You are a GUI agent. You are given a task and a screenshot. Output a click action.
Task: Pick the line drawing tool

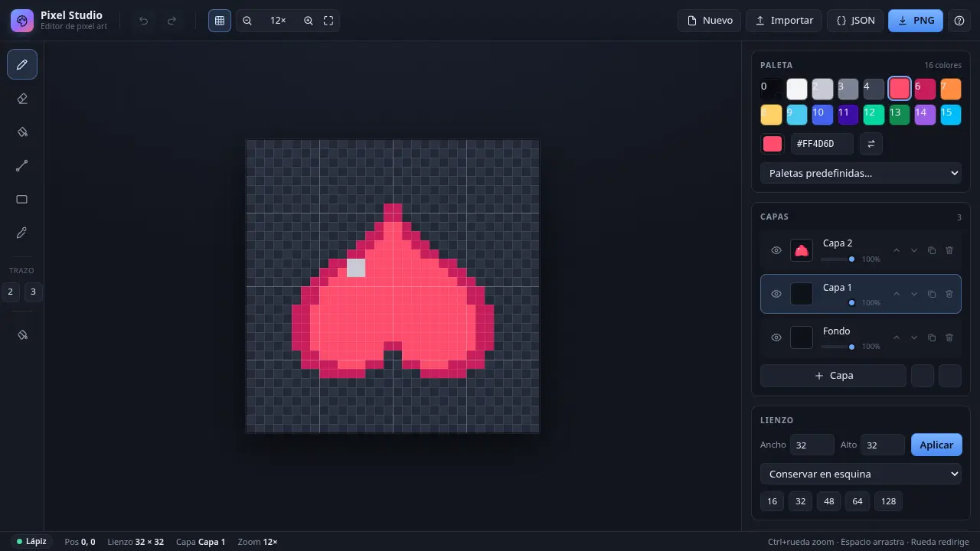[x=22, y=165]
